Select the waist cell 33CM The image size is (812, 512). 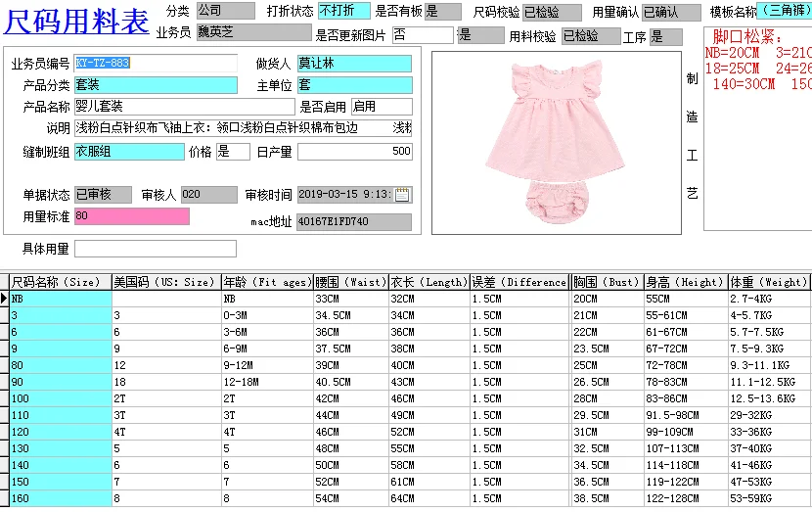point(350,299)
